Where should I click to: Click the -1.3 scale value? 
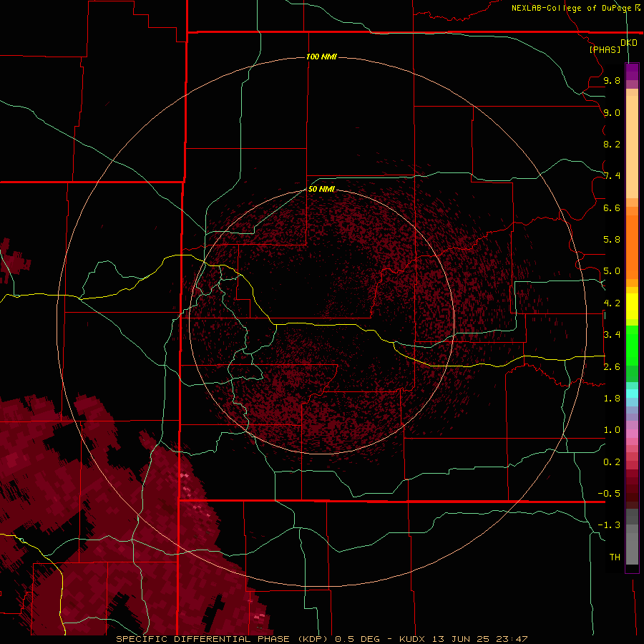pyautogui.click(x=609, y=525)
